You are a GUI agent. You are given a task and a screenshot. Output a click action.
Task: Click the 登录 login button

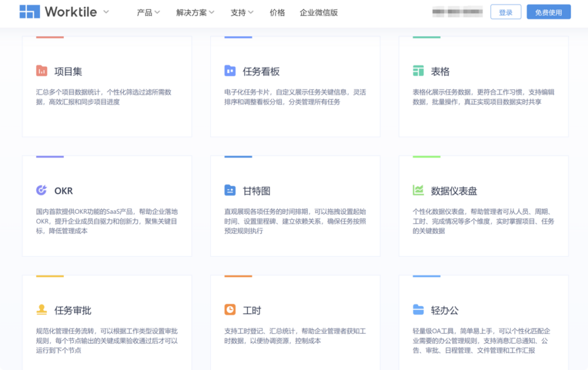coord(506,11)
